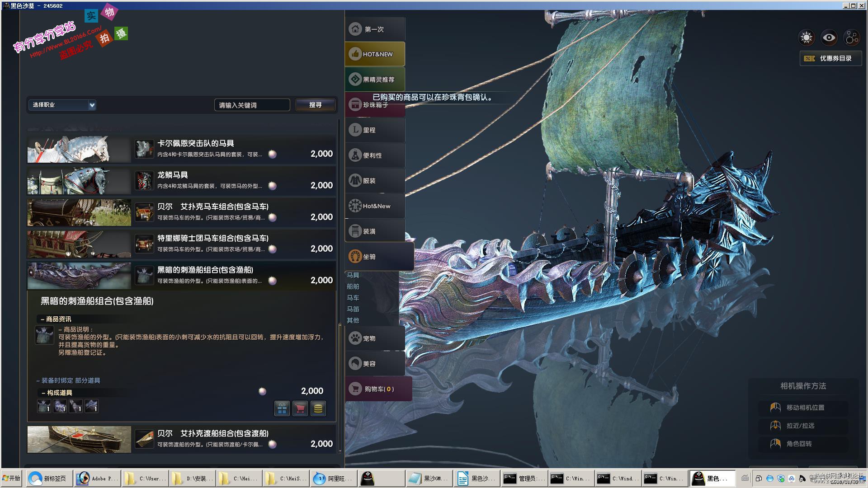This screenshot has width=868, height=488.
Task: Open the 优惠券目录 coupon list
Action: point(830,58)
